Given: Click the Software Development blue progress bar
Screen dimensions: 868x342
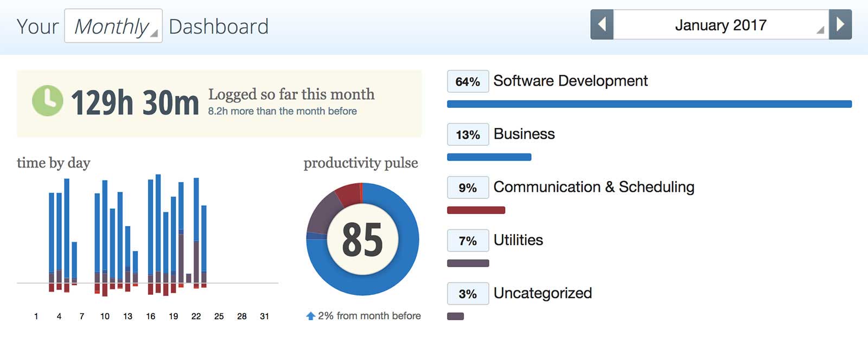Looking at the screenshot, I should point(649,104).
